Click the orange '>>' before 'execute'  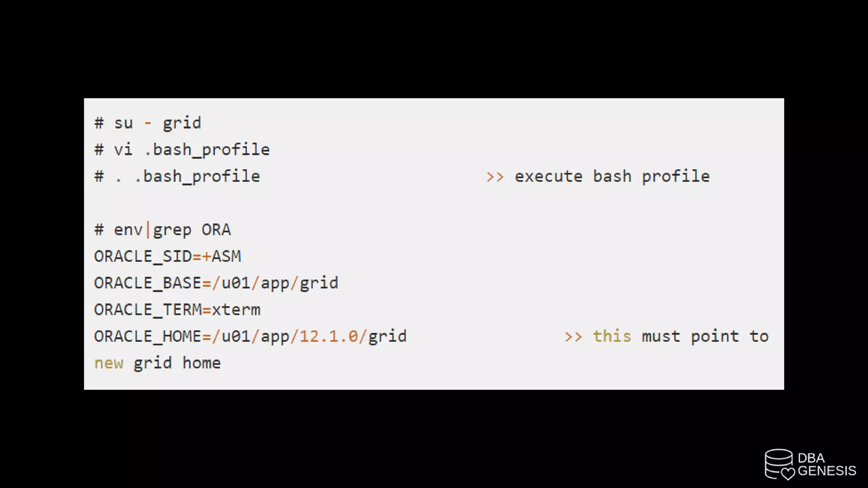495,177
